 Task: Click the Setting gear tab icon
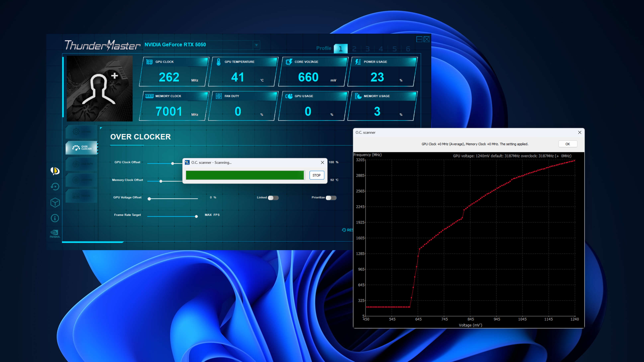[76, 131]
